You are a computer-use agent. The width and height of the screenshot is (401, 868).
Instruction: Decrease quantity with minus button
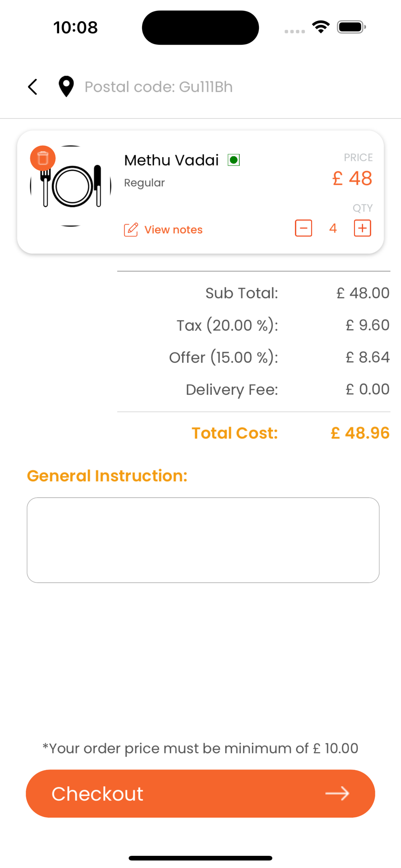(x=303, y=228)
